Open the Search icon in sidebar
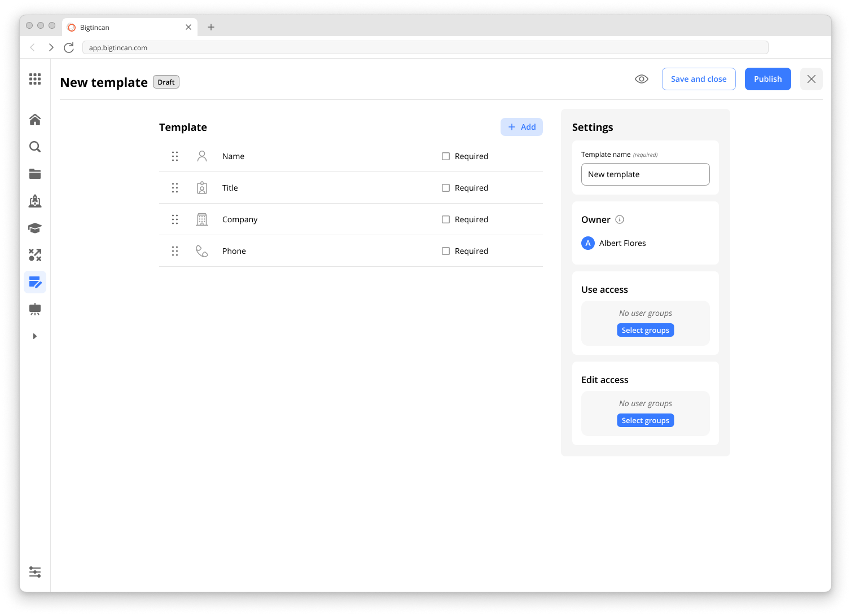 pos(35,147)
